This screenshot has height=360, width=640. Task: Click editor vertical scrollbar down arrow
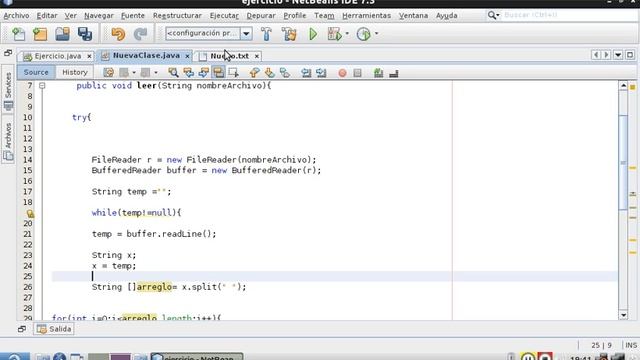pos(623,315)
